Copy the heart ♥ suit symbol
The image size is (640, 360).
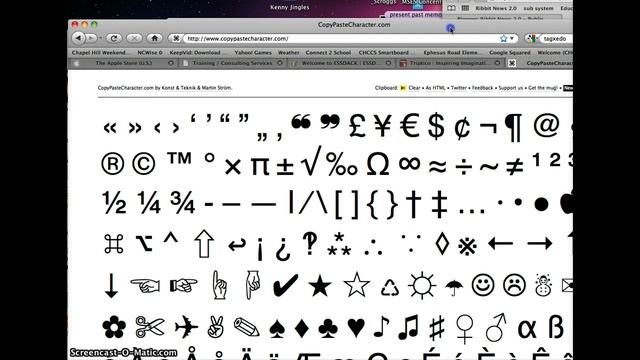pyautogui.click(x=356, y=328)
